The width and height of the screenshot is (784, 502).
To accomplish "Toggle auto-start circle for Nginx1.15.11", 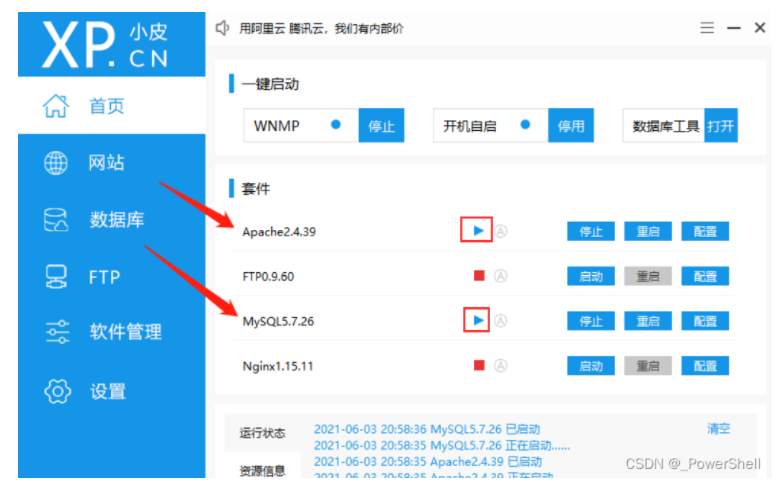I will [500, 366].
